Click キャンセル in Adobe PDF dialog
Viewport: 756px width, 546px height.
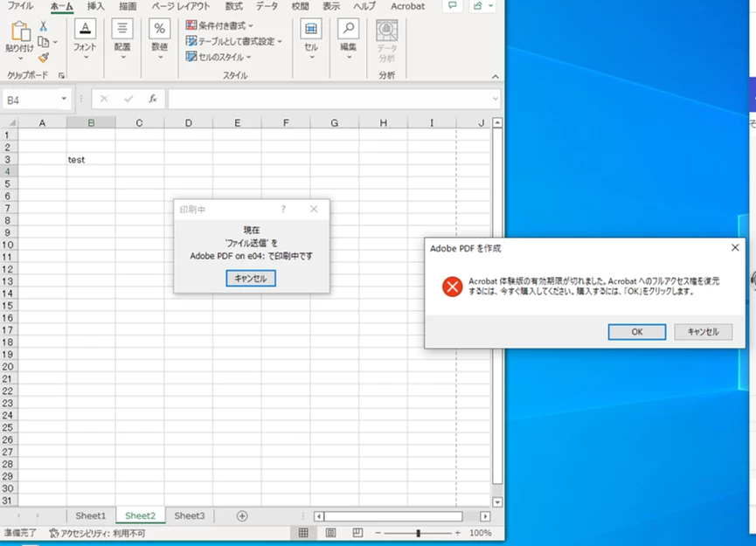click(703, 332)
